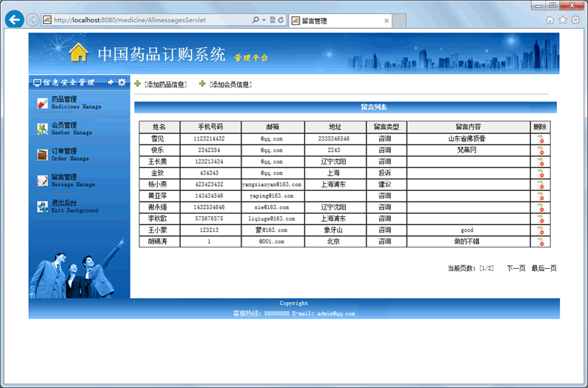This screenshot has width=588, height=388.
Task: Click the 姓名 column header
Action: coord(159,127)
